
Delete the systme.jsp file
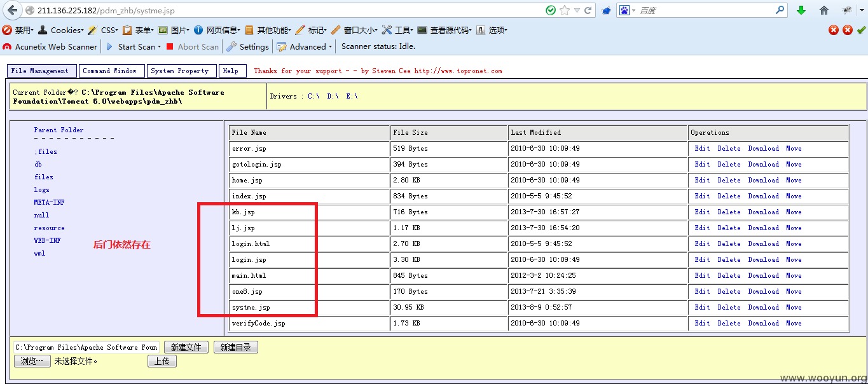tap(729, 307)
